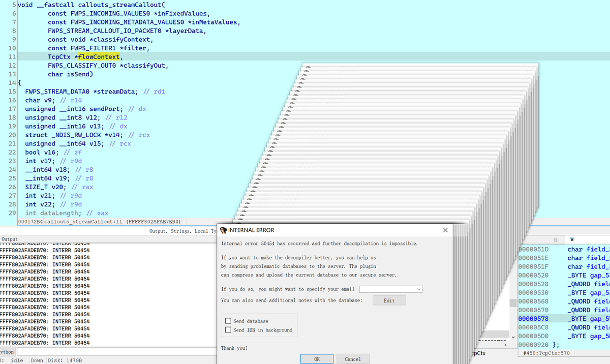This screenshot has height=364, width=610.
Task: Click the Python command input field
Action: coord(116,352)
